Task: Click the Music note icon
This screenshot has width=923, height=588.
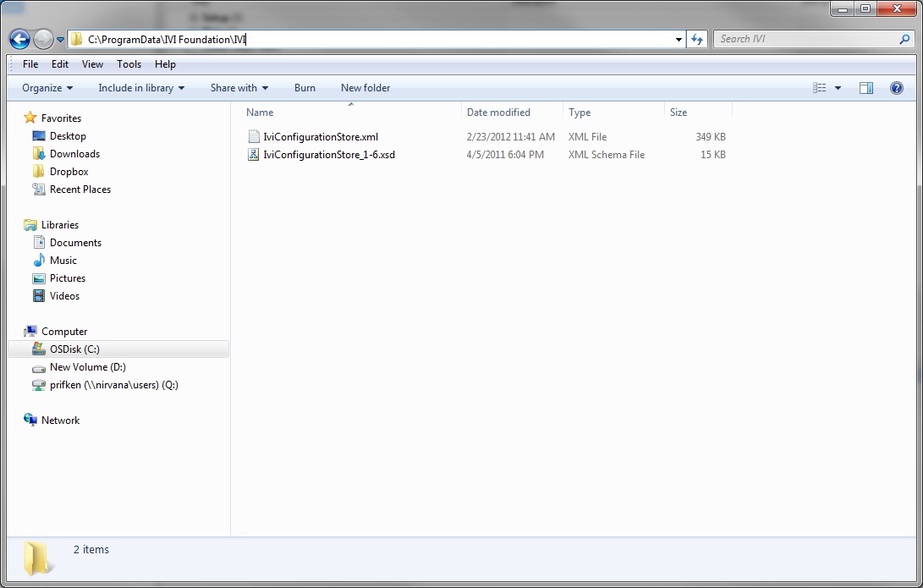Action: click(x=39, y=260)
